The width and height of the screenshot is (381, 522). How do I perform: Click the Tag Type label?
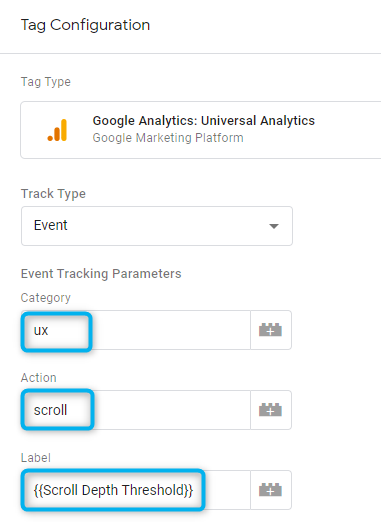pyautogui.click(x=46, y=82)
